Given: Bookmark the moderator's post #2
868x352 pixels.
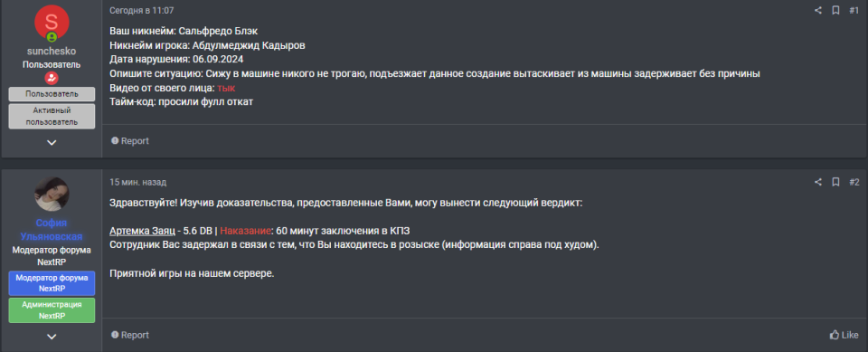Looking at the screenshot, I should coord(835,182).
